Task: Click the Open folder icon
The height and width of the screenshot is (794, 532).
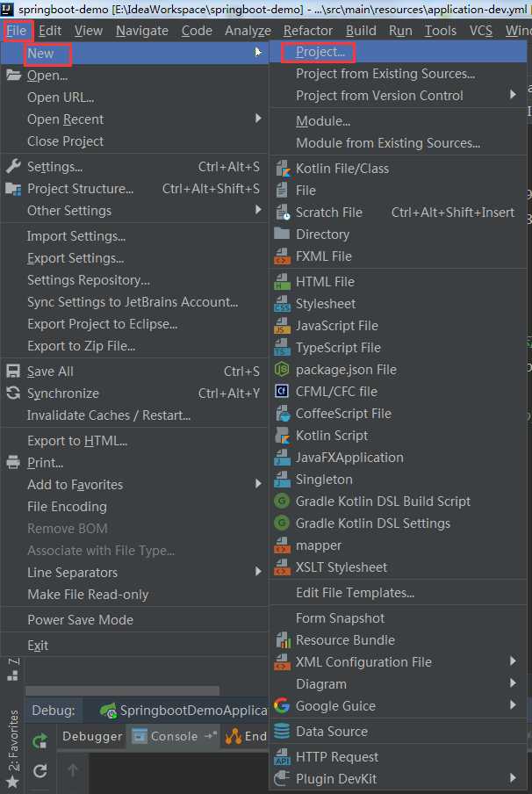Action: click(13, 76)
